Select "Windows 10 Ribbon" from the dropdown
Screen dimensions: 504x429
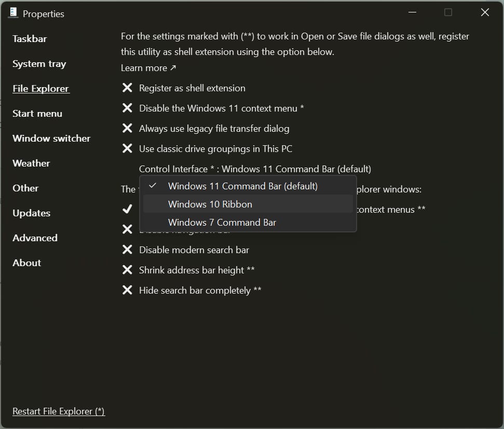pyautogui.click(x=210, y=204)
